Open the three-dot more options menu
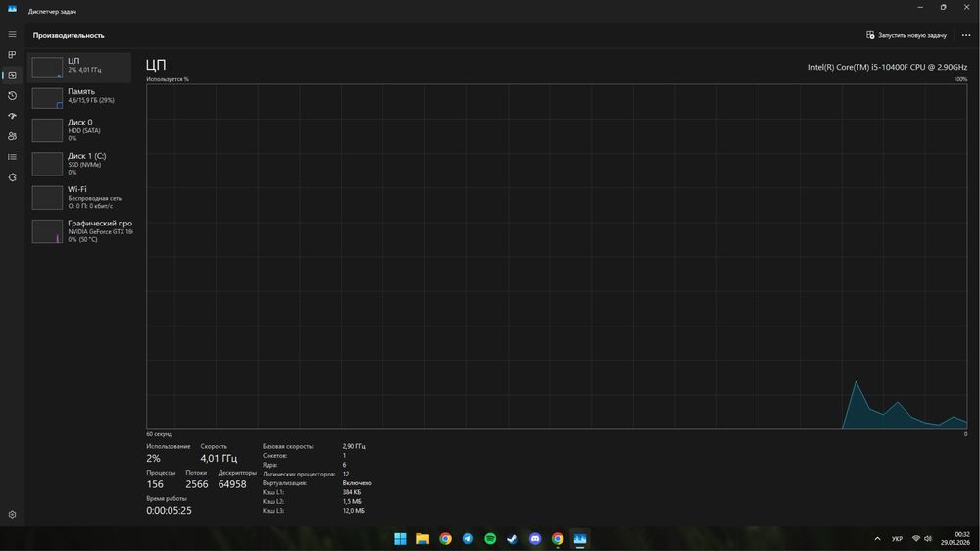 coord(966,35)
